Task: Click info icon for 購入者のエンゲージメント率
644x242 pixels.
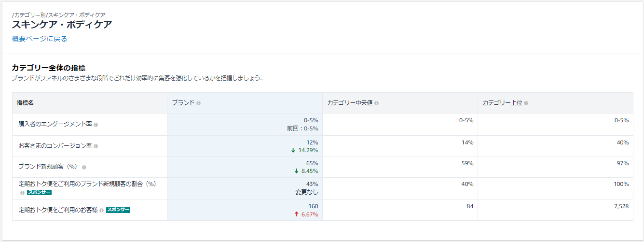Action: (x=96, y=125)
